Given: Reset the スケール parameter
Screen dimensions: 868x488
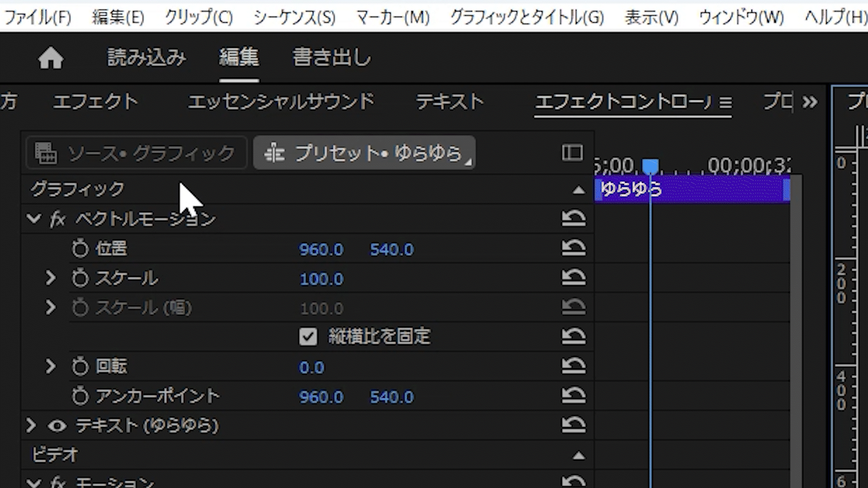Looking at the screenshot, I should pyautogui.click(x=574, y=277).
